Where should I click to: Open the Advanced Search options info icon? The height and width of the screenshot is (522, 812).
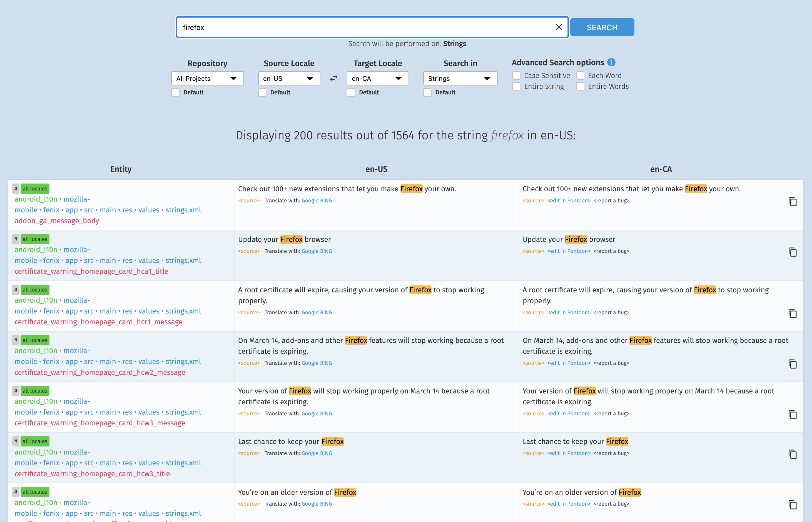click(611, 62)
